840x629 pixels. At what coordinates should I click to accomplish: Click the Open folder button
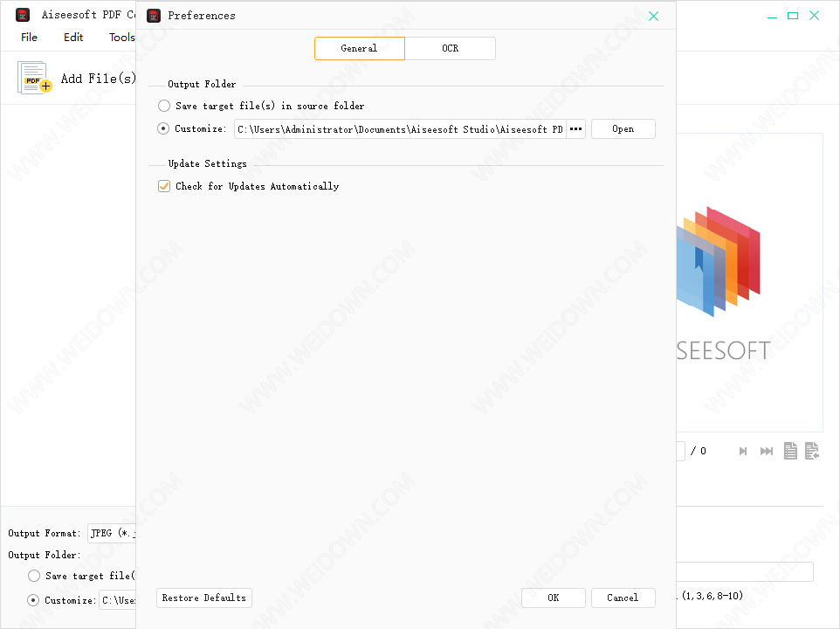(x=623, y=129)
